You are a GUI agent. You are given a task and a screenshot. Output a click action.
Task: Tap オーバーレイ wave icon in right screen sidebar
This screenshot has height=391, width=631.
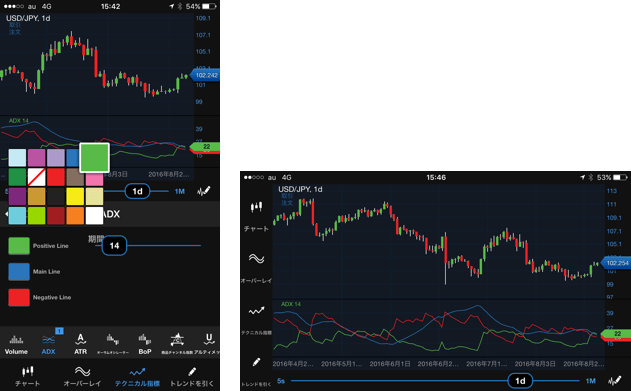pos(256,258)
